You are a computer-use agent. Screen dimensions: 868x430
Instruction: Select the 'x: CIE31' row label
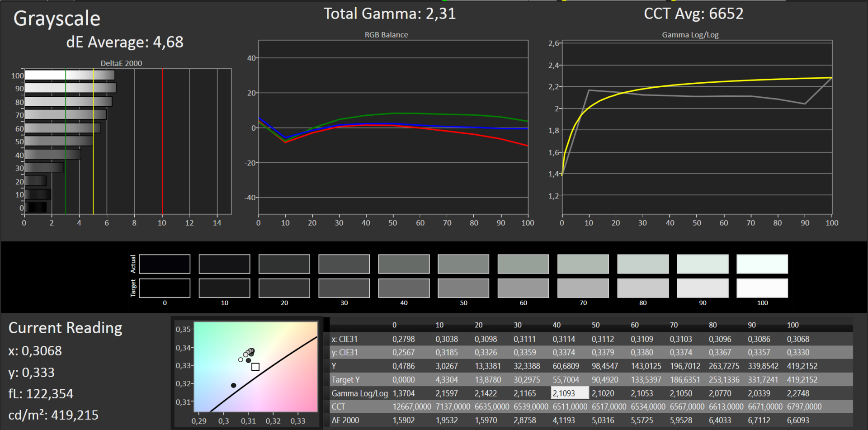point(344,339)
